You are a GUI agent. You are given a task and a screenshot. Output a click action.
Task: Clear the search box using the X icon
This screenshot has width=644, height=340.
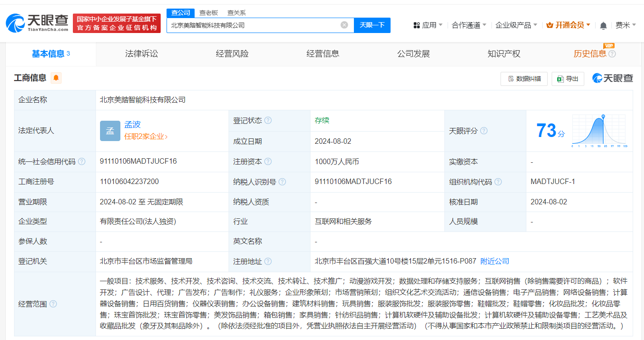(344, 25)
